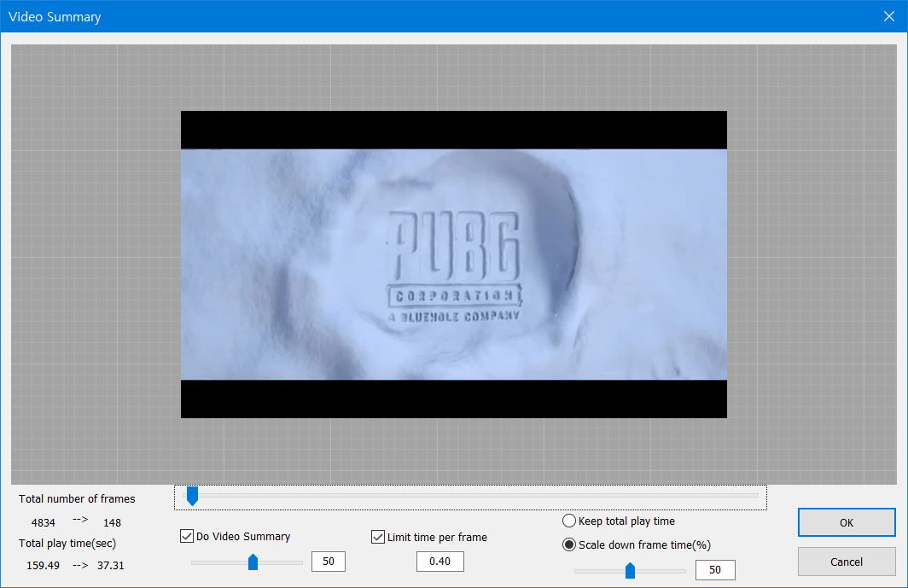Click the Do Video Summary value field
This screenshot has height=588, width=908.
[328, 562]
